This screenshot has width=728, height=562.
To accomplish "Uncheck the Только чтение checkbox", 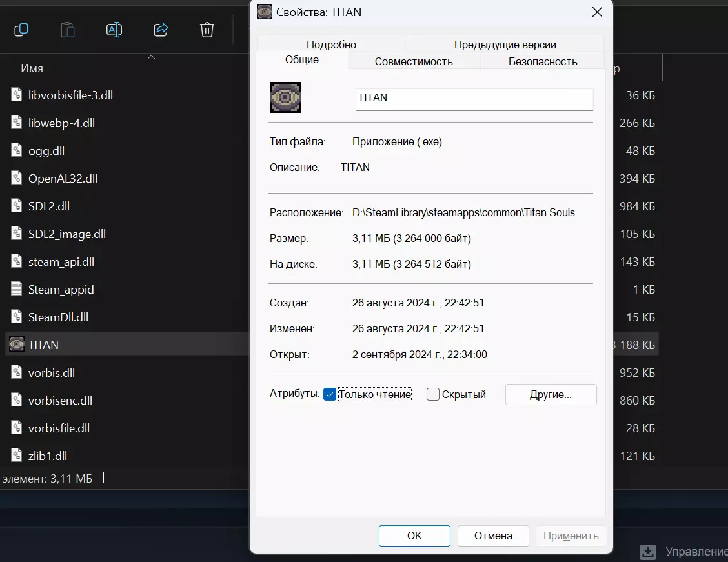I will 330,394.
